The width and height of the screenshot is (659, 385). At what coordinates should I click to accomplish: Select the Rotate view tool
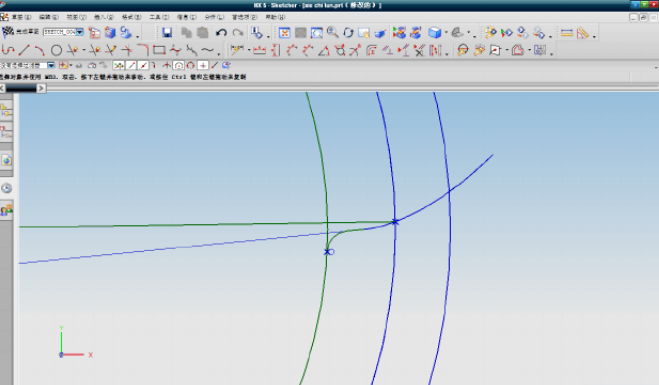pos(348,33)
